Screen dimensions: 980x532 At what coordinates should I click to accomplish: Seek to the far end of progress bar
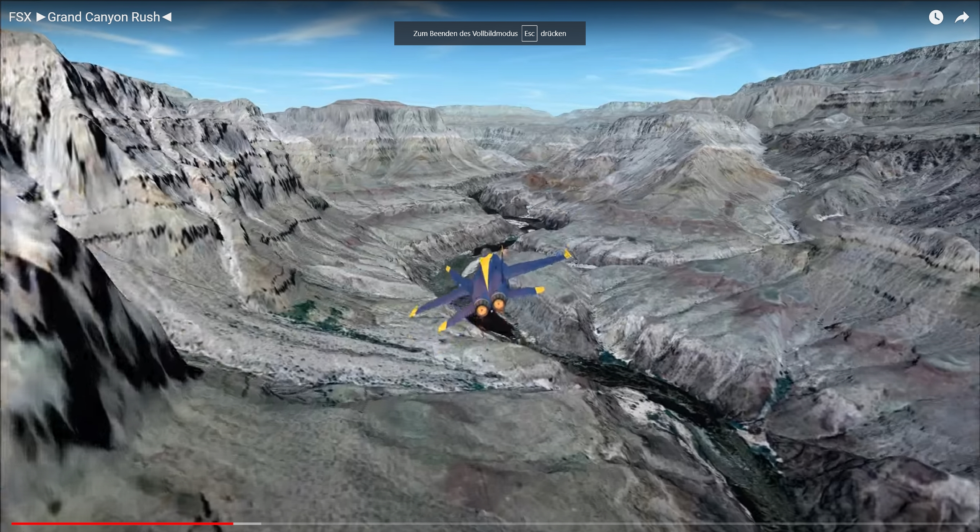[967, 523]
